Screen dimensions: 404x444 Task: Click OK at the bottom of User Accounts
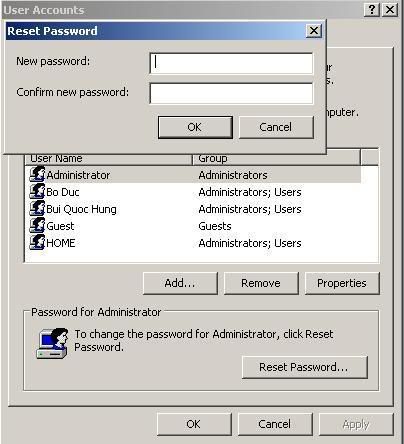[x=194, y=424]
